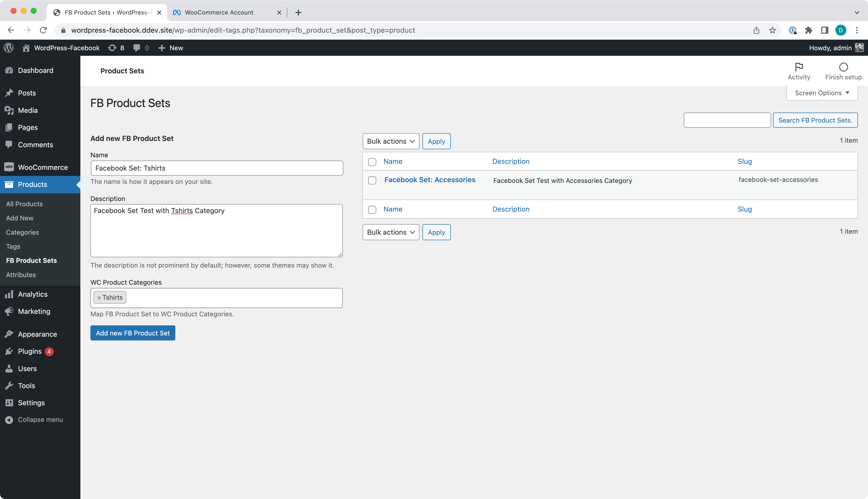
Task: Click the Products archive icon in sidebar
Action: [x=9, y=184]
